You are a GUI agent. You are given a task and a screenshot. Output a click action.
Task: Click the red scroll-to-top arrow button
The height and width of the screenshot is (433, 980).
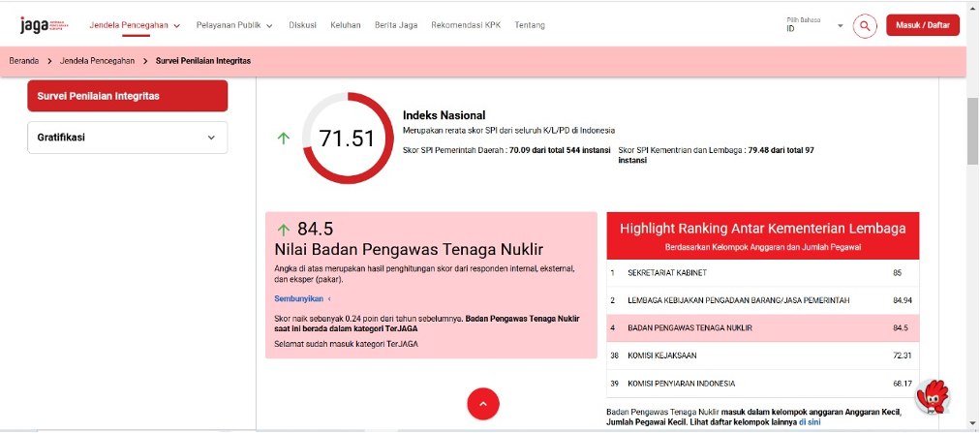[483, 404]
